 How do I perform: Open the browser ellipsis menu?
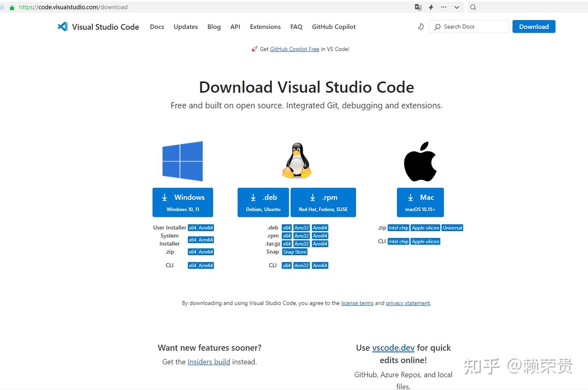[x=443, y=7]
